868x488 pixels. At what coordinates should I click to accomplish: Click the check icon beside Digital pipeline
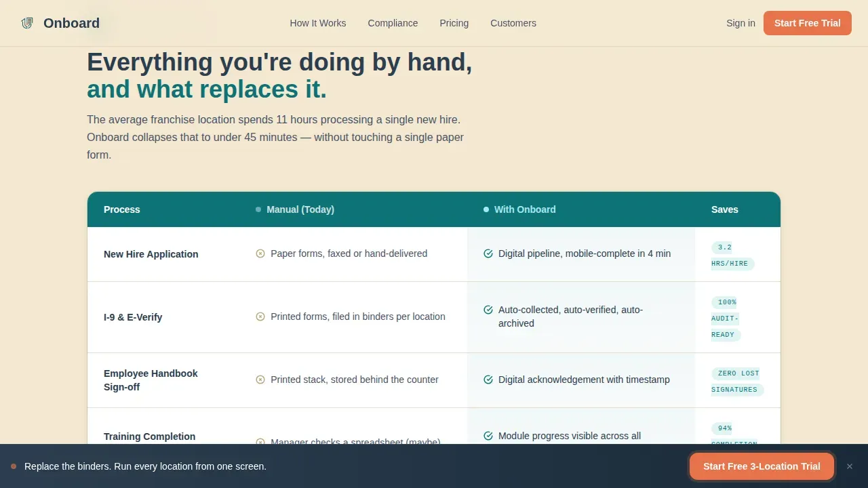click(x=488, y=253)
